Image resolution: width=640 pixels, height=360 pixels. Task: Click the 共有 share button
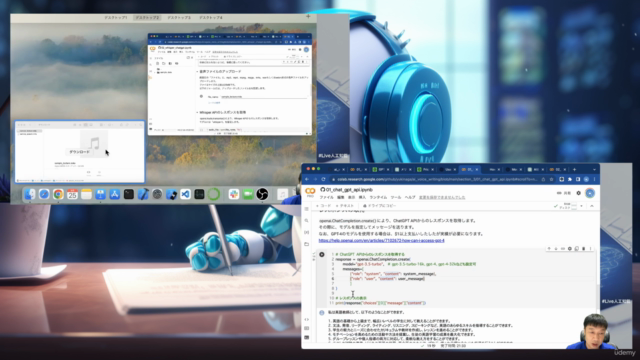[564, 193]
